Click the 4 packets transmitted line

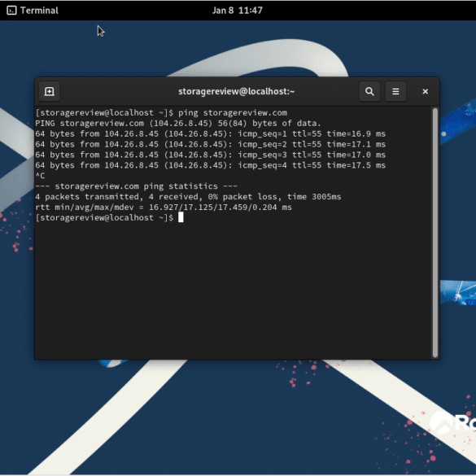pos(188,197)
